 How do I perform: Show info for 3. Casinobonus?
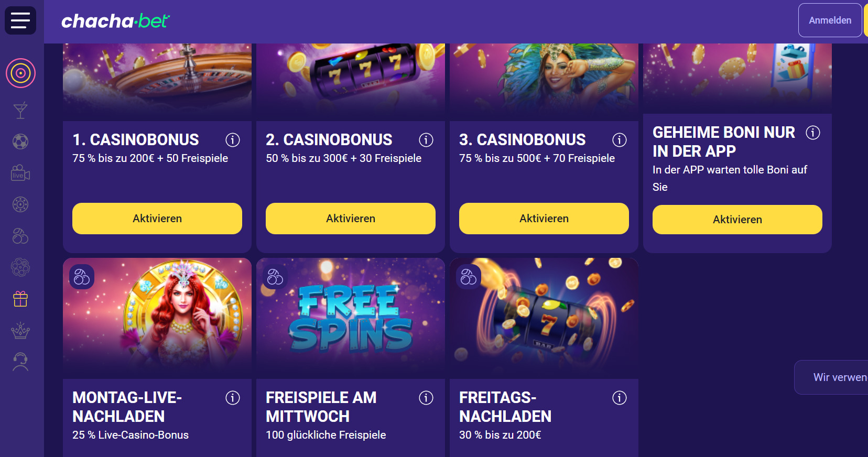[620, 140]
